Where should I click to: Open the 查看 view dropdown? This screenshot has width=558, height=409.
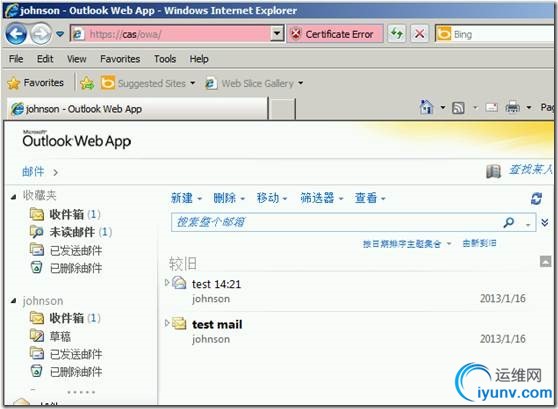[x=370, y=198]
